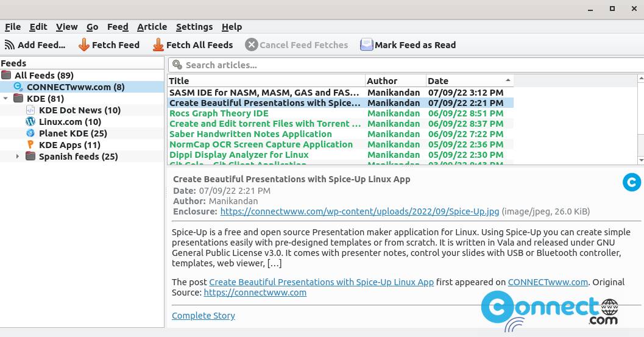Open the Help menu

point(232,27)
